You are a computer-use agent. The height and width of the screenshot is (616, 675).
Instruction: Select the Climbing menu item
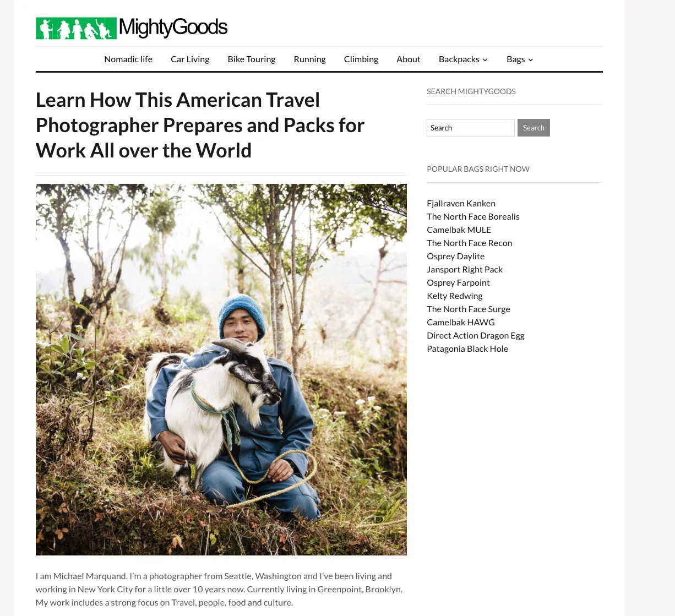(x=361, y=59)
